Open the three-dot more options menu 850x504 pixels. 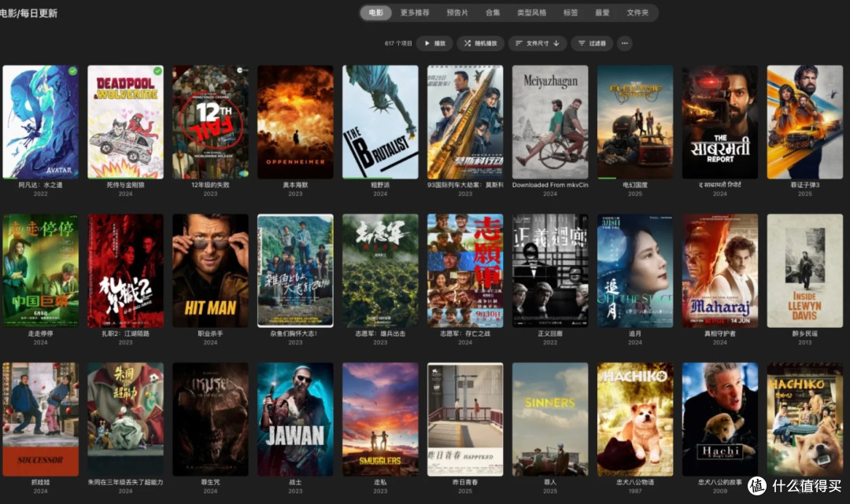(x=624, y=43)
